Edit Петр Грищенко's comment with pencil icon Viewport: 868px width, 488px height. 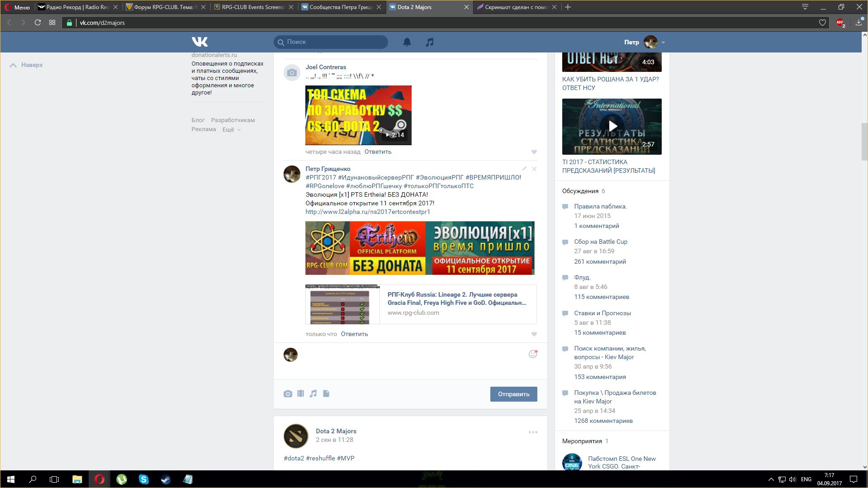524,169
